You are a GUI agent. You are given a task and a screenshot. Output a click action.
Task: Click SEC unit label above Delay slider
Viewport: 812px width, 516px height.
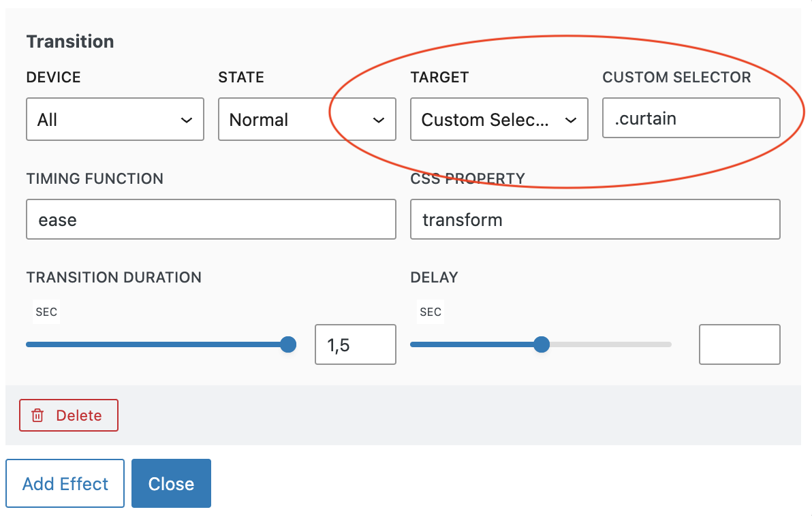pyautogui.click(x=431, y=312)
